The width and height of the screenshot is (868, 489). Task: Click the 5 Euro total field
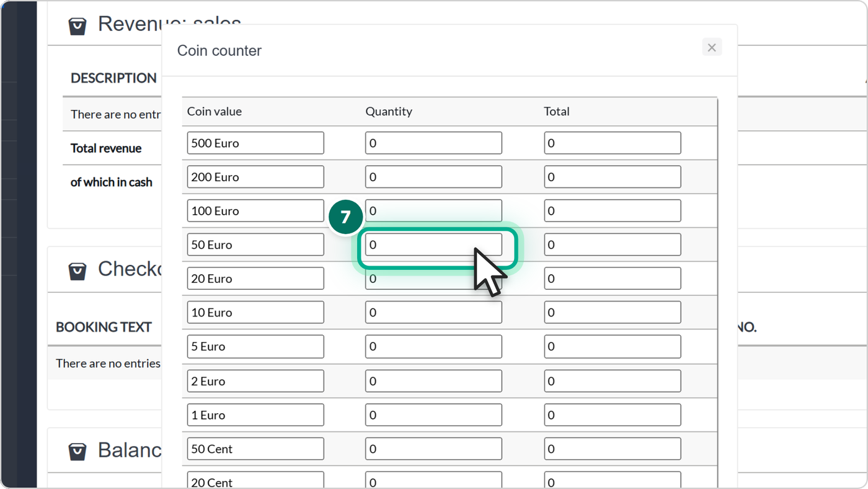[x=613, y=346]
